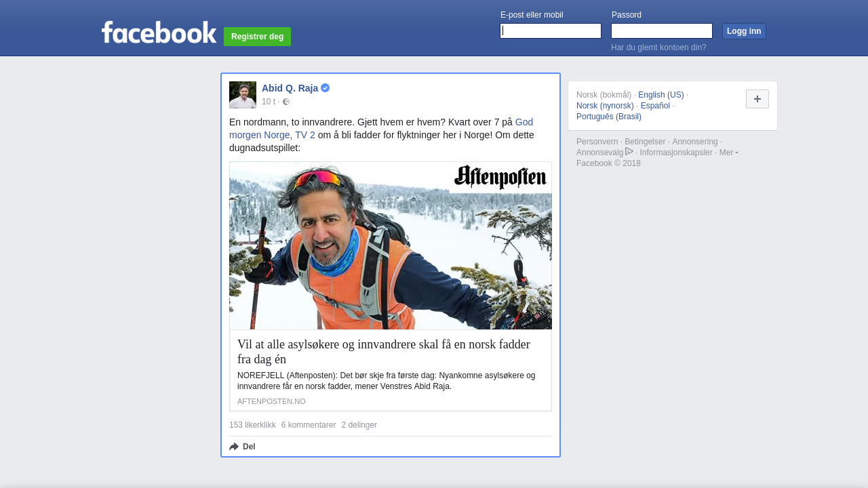Click the NOREFJELL article description text

[x=387, y=381]
